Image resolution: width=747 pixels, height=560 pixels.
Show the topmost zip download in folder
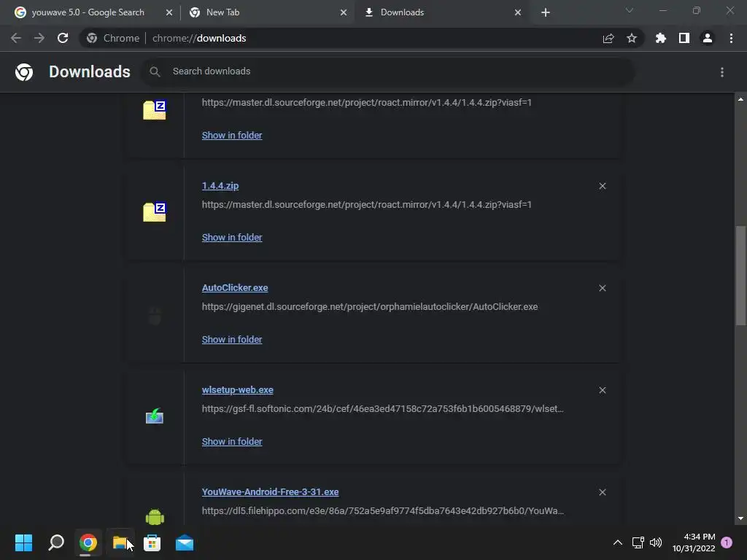pos(232,135)
